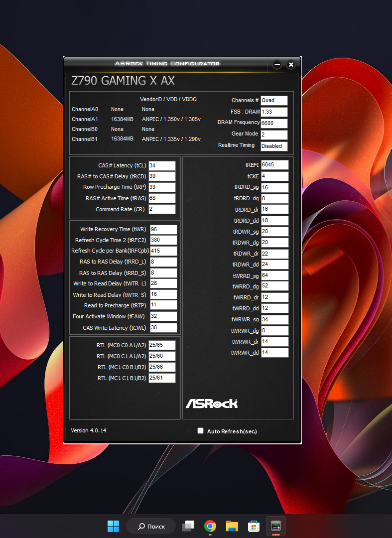392x538 pixels.
Task: Launch Google Chrome from the taskbar
Action: click(x=210, y=526)
